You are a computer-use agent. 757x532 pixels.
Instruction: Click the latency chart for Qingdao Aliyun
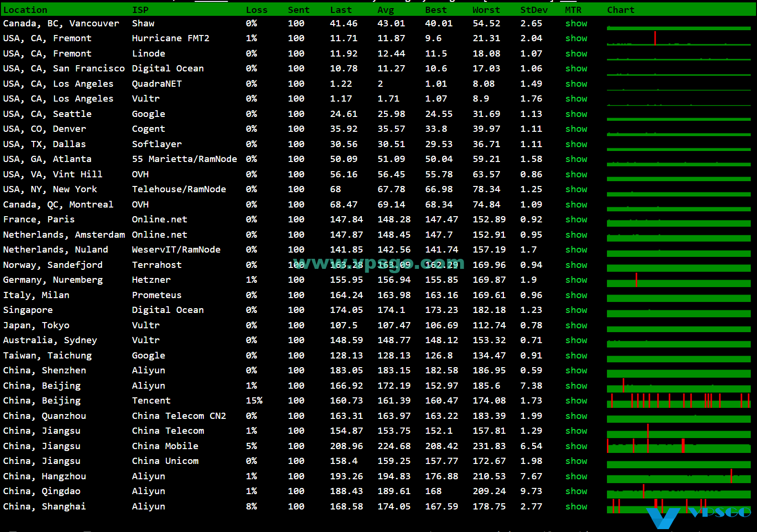pyautogui.click(x=678, y=491)
